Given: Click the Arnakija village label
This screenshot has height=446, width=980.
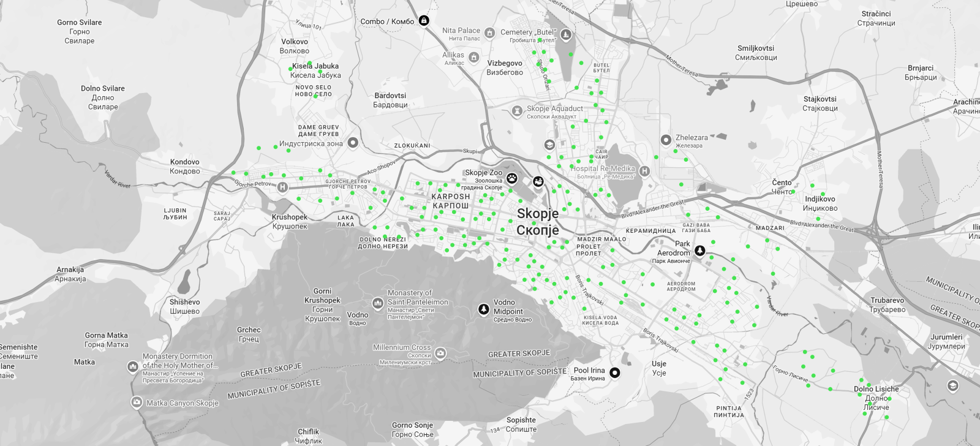Looking at the screenshot, I should coord(70,274).
